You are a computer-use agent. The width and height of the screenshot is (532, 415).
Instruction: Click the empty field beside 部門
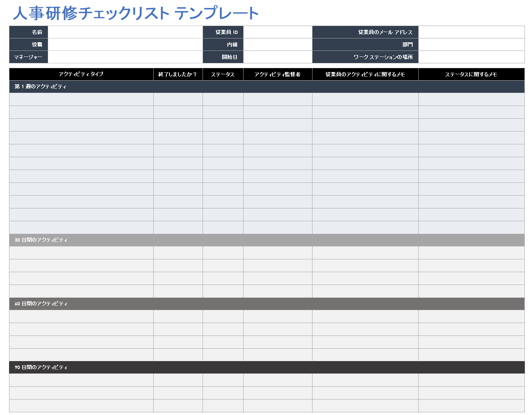471,44
